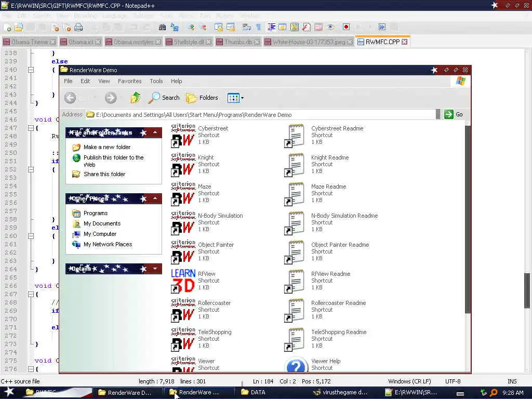Screen dimensions: 532x399
Task: Switch to the Shellstyle.dll tab in Notepad++
Action: pyautogui.click(x=189, y=42)
